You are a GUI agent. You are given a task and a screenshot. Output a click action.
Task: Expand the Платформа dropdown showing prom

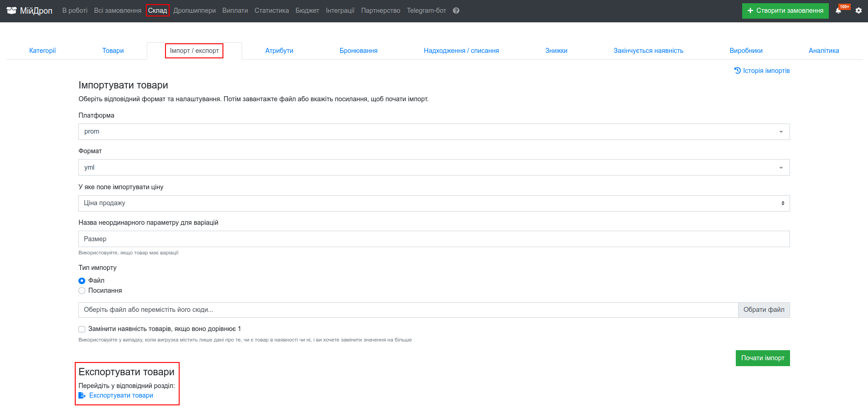[434, 132]
